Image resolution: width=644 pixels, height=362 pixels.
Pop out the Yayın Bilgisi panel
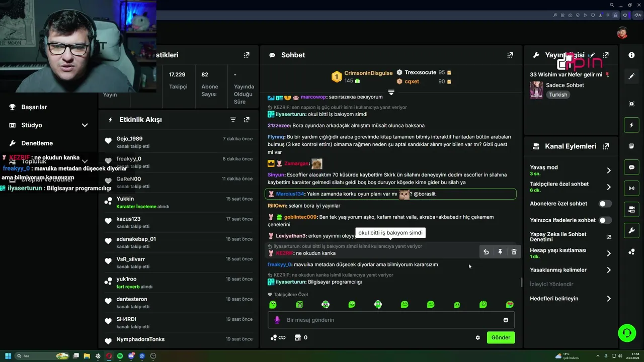pos(606,55)
